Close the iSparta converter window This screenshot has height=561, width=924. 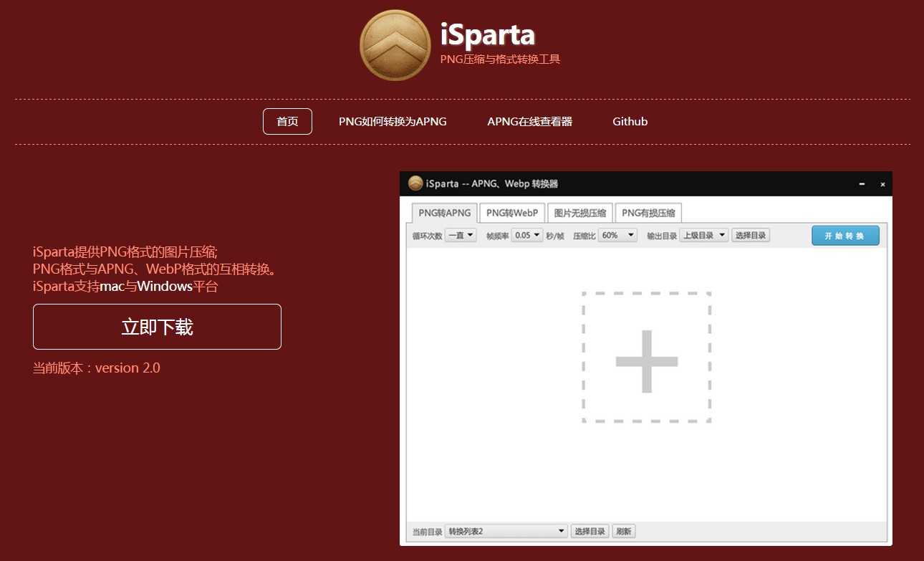882,184
